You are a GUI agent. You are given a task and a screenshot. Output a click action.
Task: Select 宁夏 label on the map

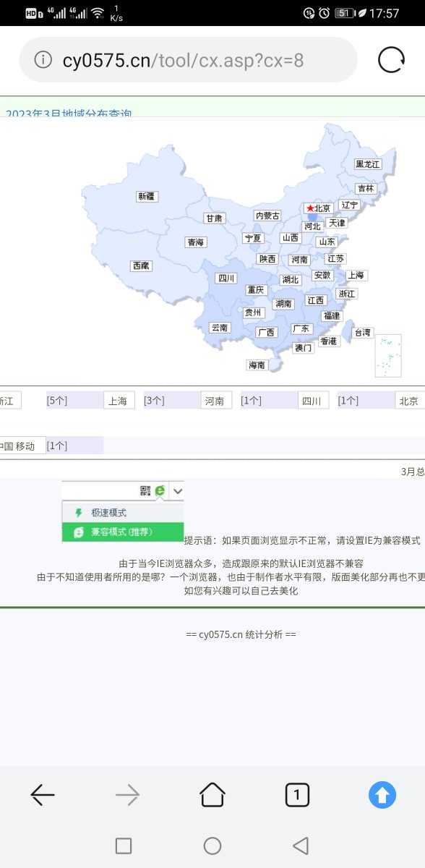[x=252, y=238]
